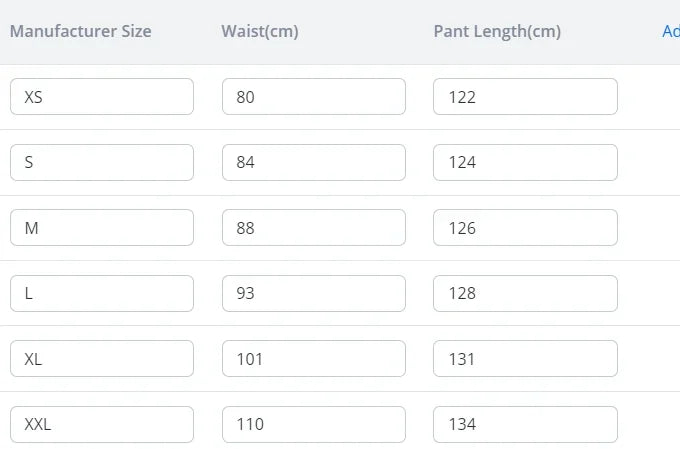This screenshot has height=449, width=680.
Task: Click the L manufacturer size field
Action: click(x=101, y=293)
